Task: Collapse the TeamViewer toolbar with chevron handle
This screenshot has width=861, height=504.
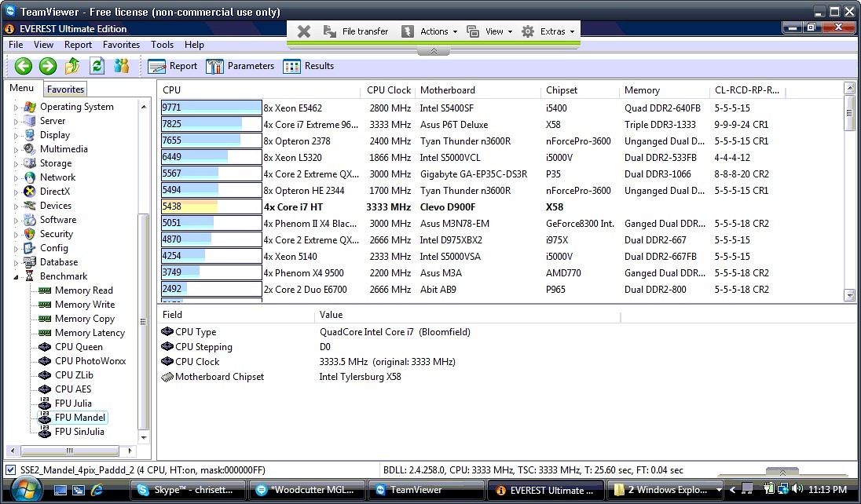Action: pyautogui.click(x=433, y=51)
